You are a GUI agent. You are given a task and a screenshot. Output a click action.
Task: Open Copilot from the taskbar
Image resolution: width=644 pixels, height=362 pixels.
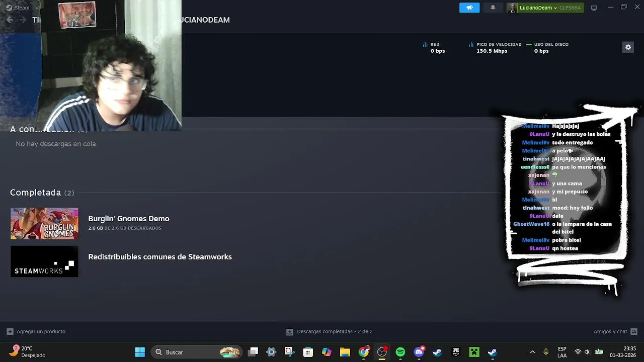point(327,352)
